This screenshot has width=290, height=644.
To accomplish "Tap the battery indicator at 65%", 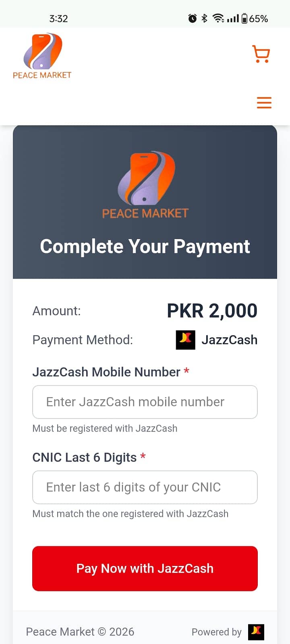I will 255,19.
